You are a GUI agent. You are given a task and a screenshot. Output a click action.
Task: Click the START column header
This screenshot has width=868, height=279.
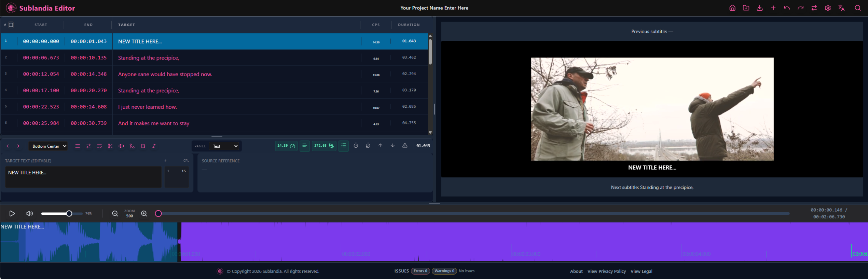(41, 25)
